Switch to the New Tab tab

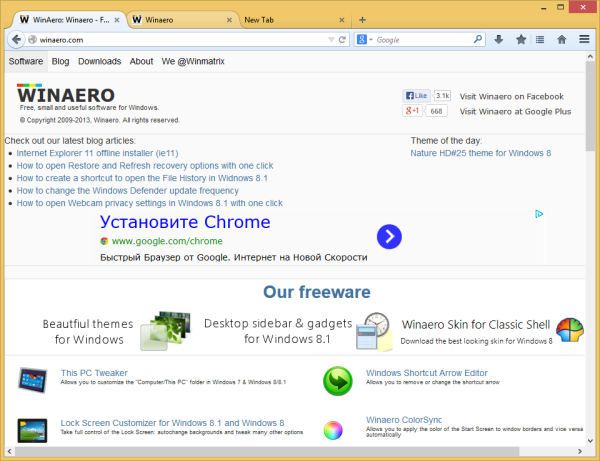[293, 20]
